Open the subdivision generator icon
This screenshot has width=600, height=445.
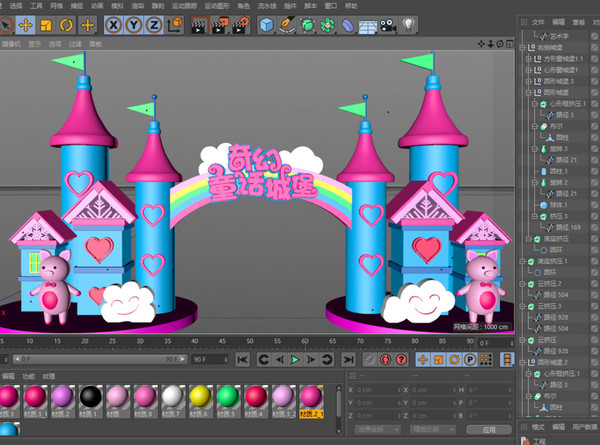point(307,25)
